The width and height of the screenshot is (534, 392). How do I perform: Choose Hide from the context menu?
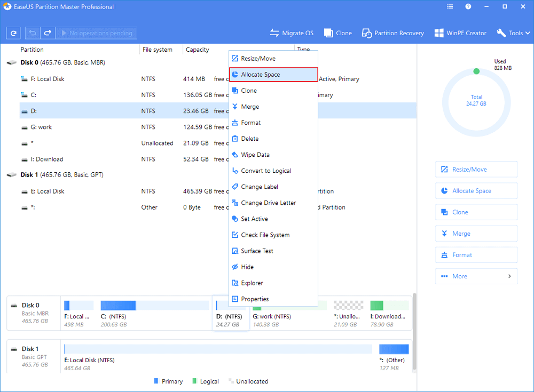(273, 267)
